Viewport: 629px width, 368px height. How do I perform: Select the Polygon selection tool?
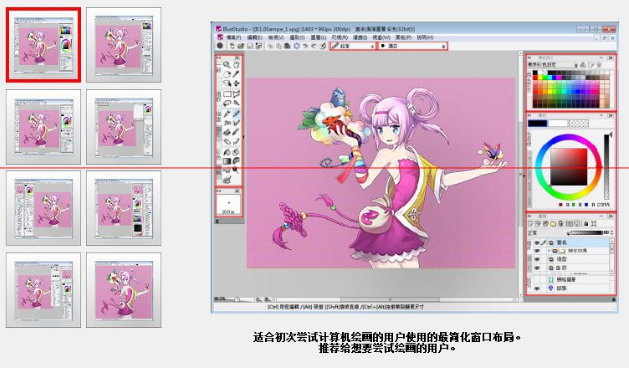[x=236, y=94]
